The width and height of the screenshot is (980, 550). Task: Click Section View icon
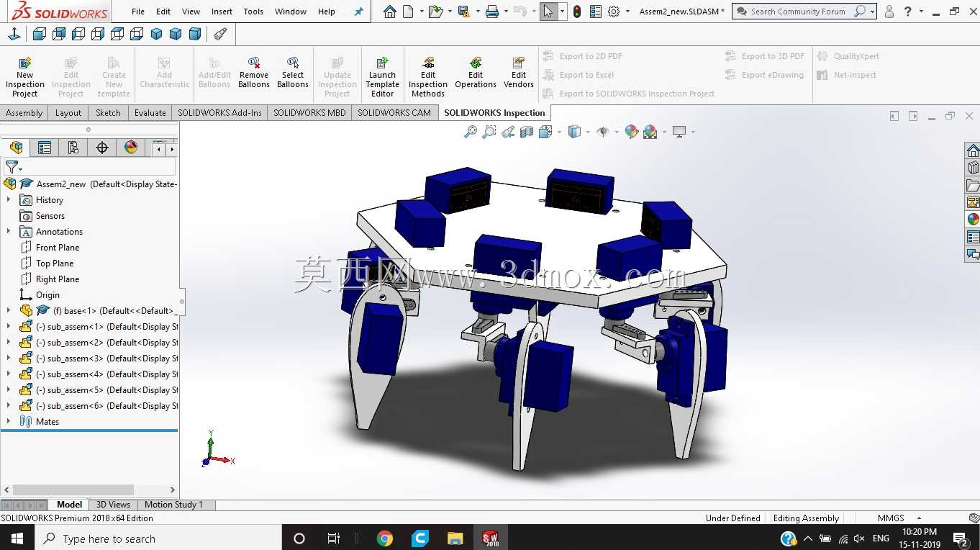[527, 132]
